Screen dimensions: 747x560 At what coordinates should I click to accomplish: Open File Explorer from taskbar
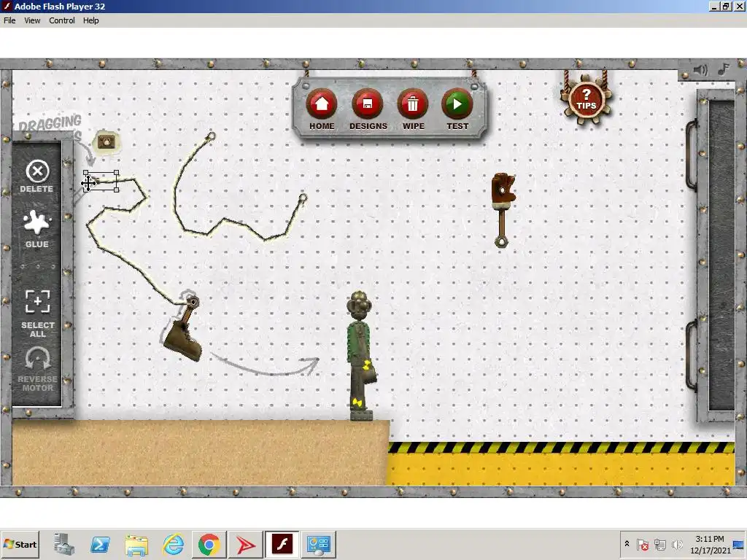click(x=136, y=544)
